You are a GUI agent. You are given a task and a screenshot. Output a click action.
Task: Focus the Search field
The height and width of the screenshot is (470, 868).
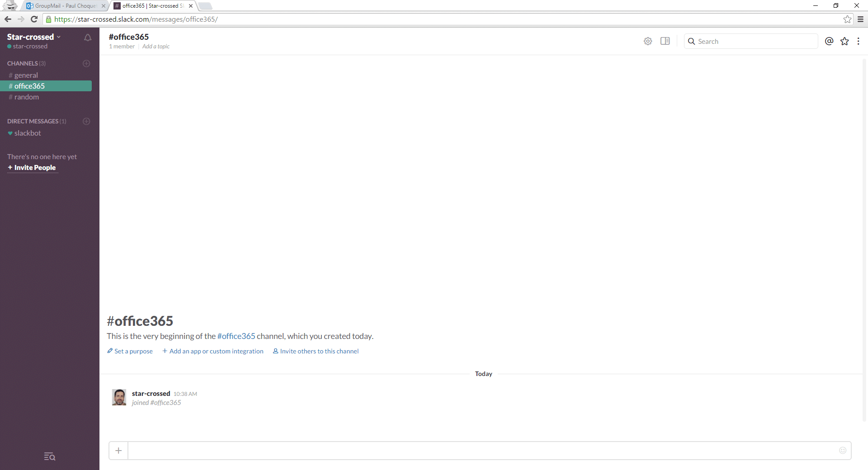point(751,41)
